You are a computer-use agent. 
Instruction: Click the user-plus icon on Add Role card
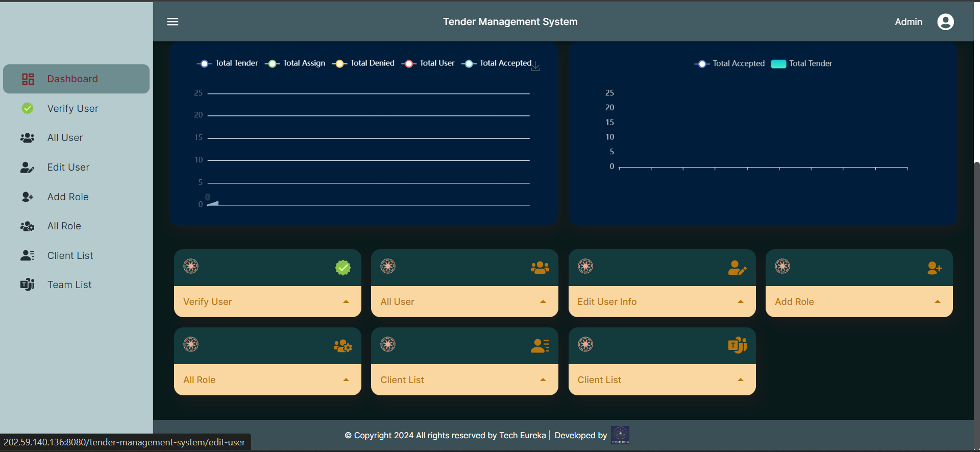click(935, 268)
